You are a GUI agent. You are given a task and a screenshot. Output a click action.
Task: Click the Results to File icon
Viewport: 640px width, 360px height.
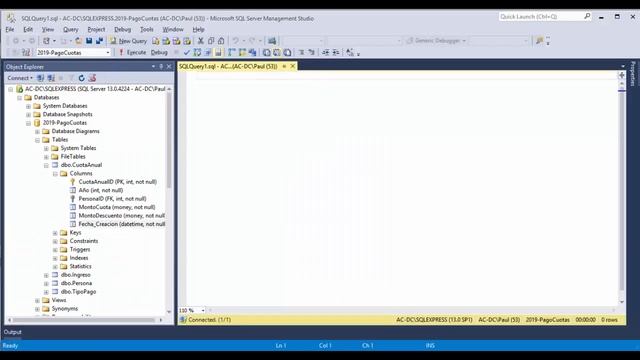(x=287, y=52)
